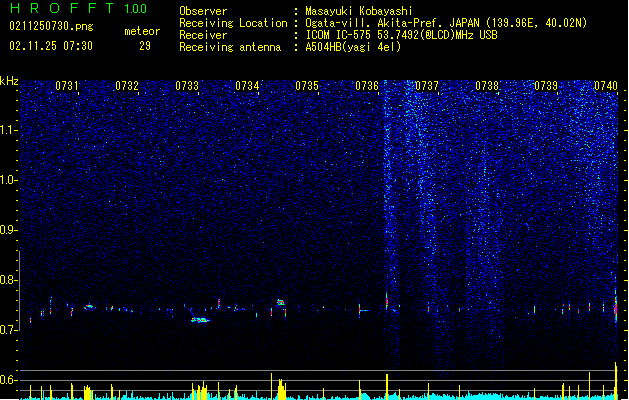Click the 0737 time marker

coord(427,86)
